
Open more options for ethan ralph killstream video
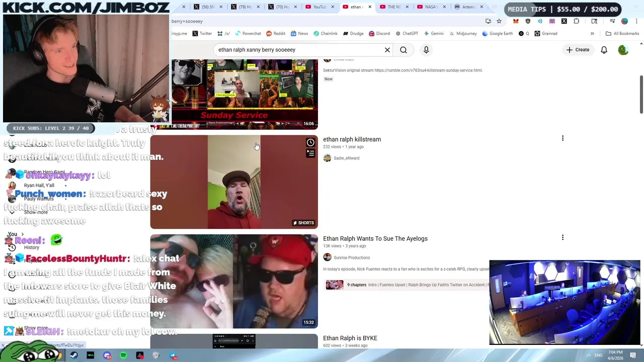click(x=562, y=138)
